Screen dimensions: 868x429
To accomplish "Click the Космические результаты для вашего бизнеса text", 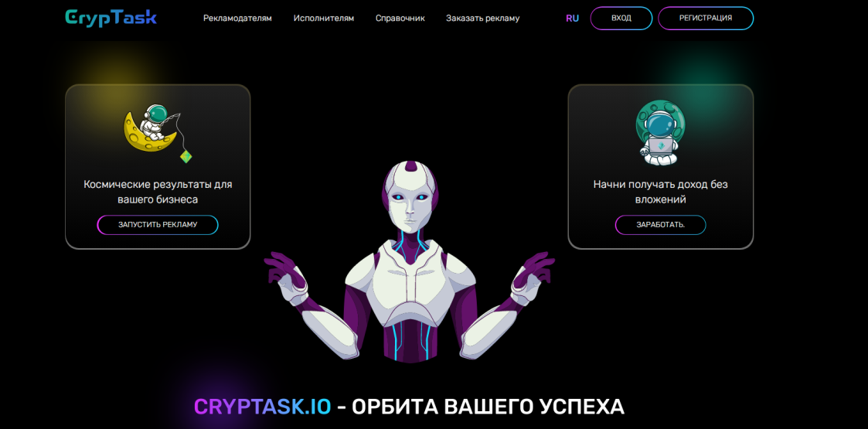I will pyautogui.click(x=158, y=192).
